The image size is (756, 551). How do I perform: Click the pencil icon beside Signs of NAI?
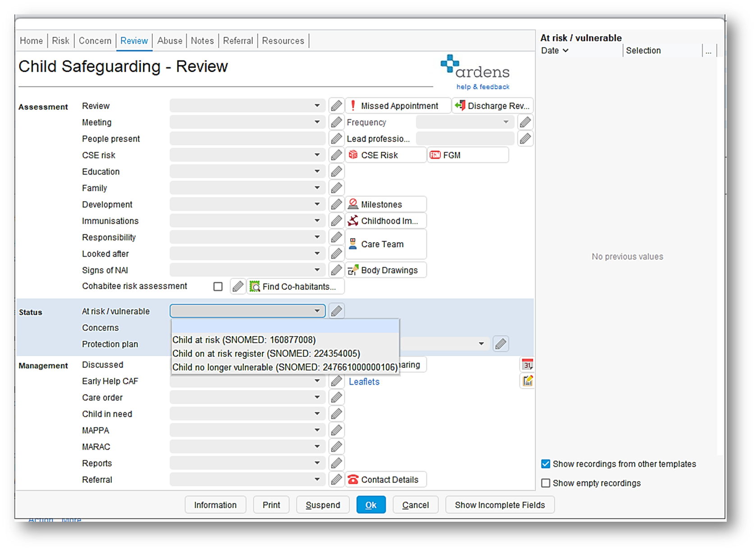tap(336, 270)
